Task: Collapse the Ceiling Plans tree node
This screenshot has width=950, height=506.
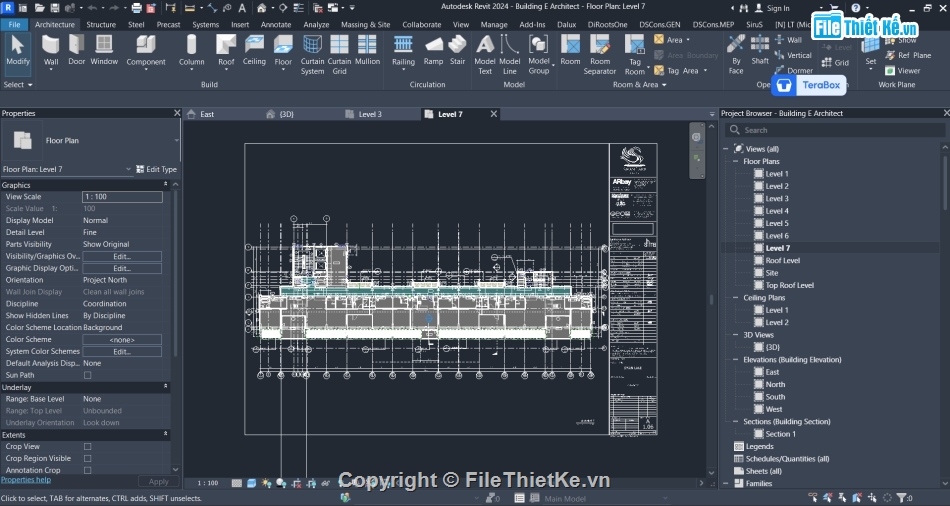Action: pos(736,298)
